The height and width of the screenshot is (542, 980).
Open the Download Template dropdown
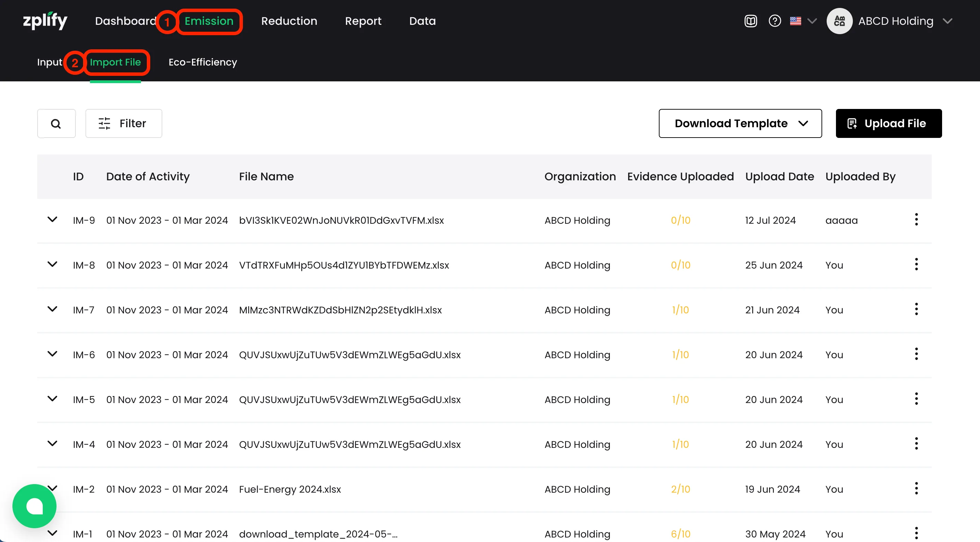(740, 123)
